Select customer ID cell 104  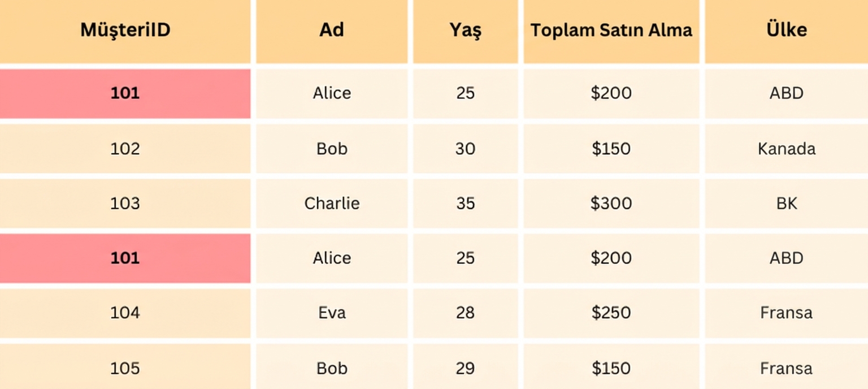pyautogui.click(x=125, y=313)
